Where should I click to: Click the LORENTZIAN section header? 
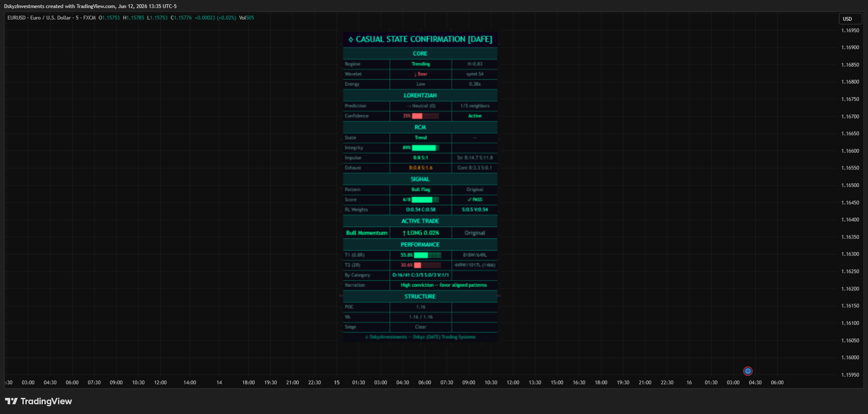[420, 95]
